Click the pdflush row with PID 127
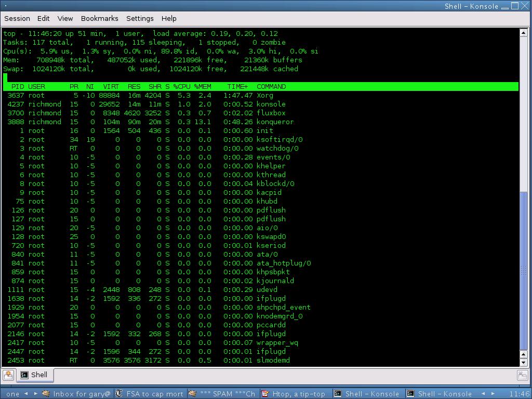This screenshot has width=532, height=399. coord(261,219)
